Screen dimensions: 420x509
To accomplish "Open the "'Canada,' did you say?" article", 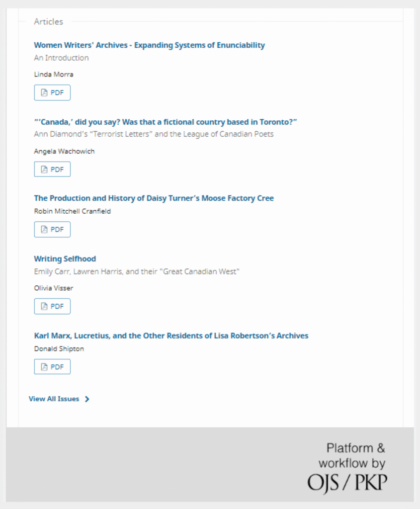I will 165,122.
